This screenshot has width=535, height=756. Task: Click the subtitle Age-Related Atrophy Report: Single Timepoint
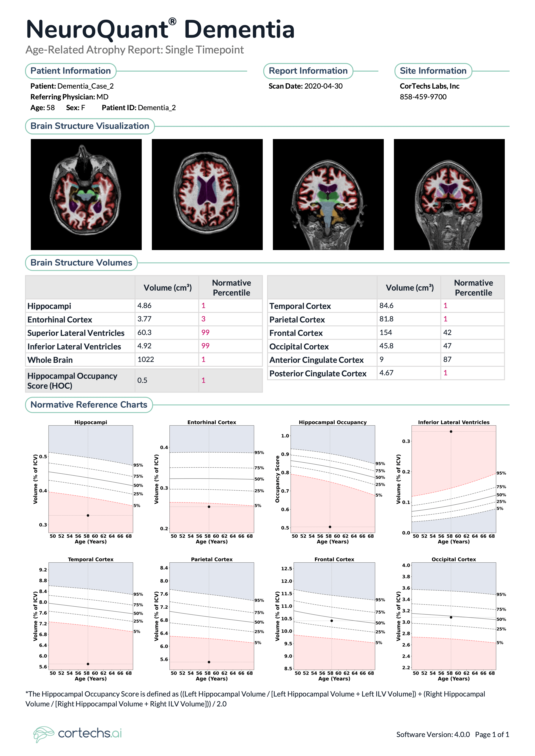tap(134, 50)
